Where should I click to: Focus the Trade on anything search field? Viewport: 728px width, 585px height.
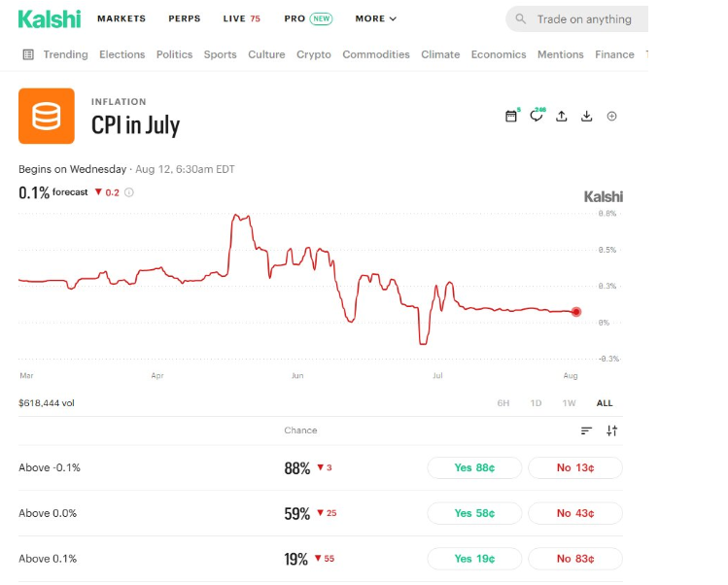pos(576,19)
